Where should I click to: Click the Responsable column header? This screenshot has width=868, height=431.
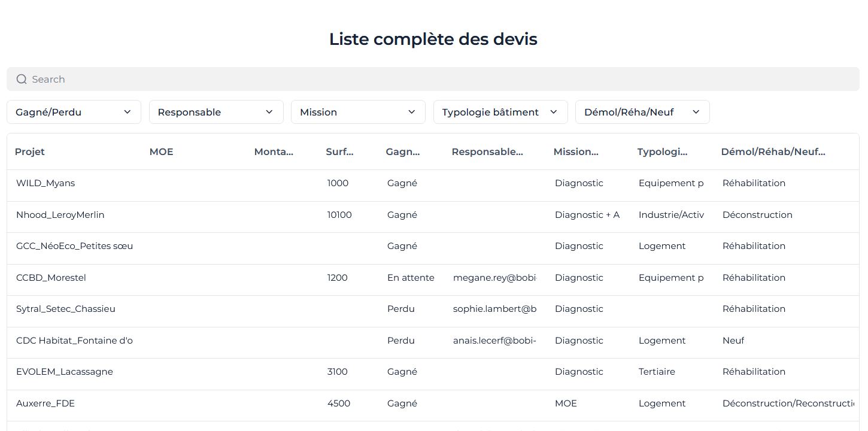[487, 151]
